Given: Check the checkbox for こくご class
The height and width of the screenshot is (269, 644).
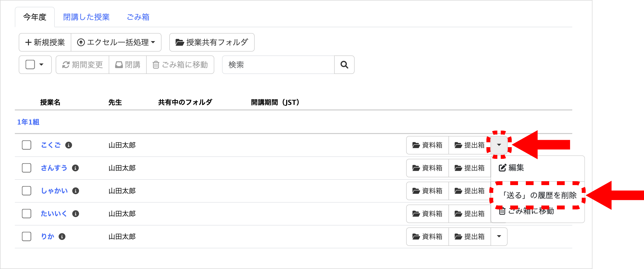Looking at the screenshot, I should pos(27,145).
